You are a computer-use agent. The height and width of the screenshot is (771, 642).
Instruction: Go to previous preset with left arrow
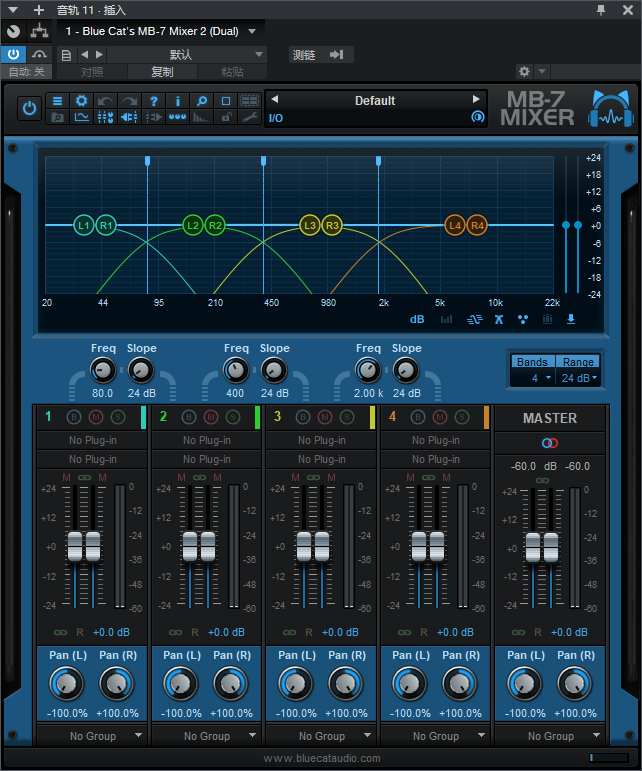coord(275,99)
